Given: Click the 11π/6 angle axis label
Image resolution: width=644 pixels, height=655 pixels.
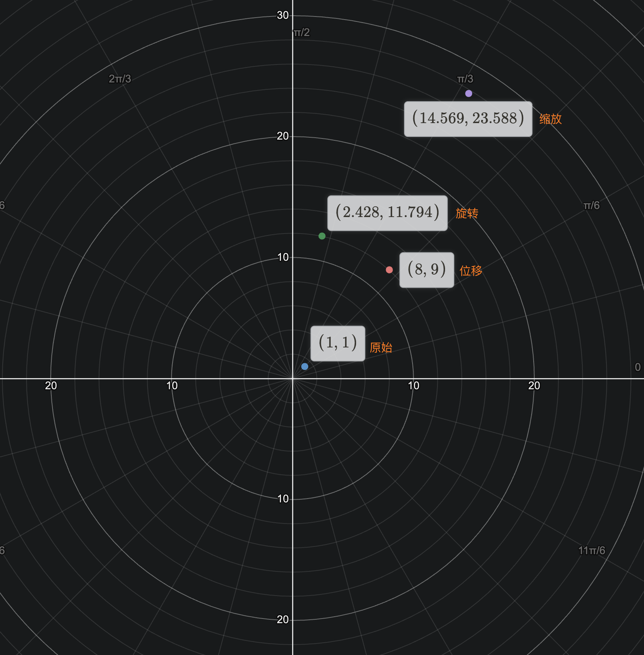Looking at the screenshot, I should pos(592,551).
